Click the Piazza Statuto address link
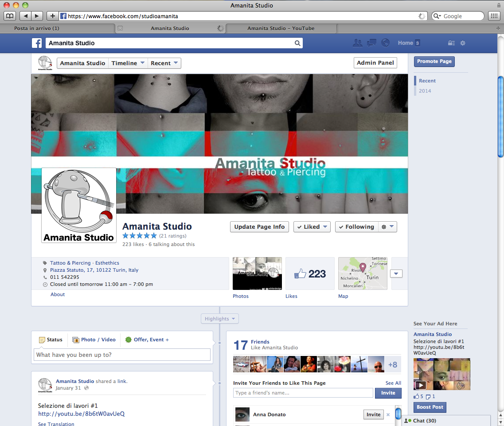 pos(94,270)
